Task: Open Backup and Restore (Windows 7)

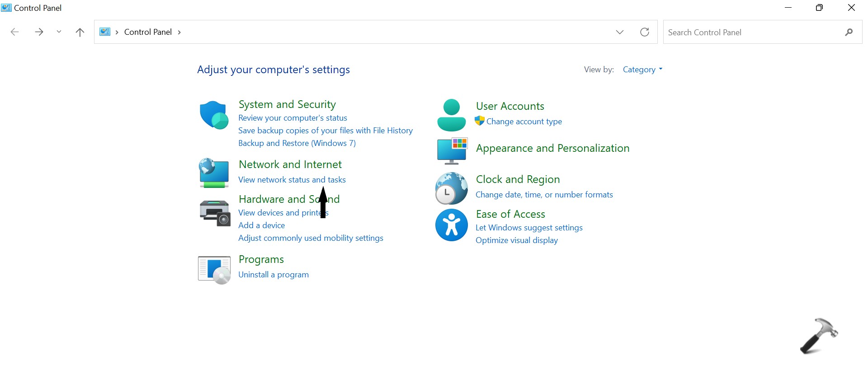Action: 297,143
